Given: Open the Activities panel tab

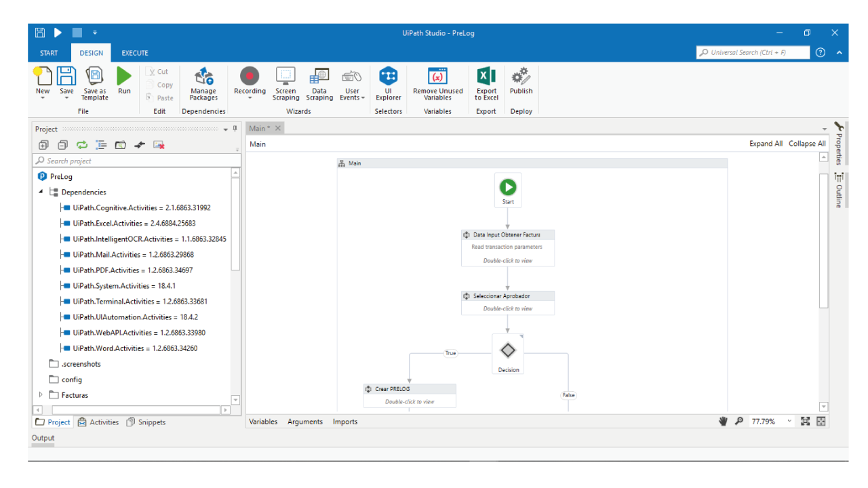Looking at the screenshot, I should pos(98,422).
